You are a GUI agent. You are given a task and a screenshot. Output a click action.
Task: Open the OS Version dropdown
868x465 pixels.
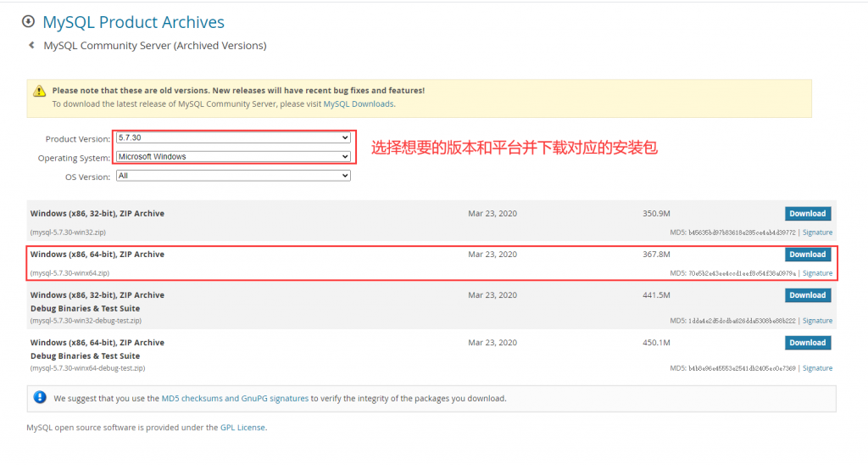tap(233, 176)
